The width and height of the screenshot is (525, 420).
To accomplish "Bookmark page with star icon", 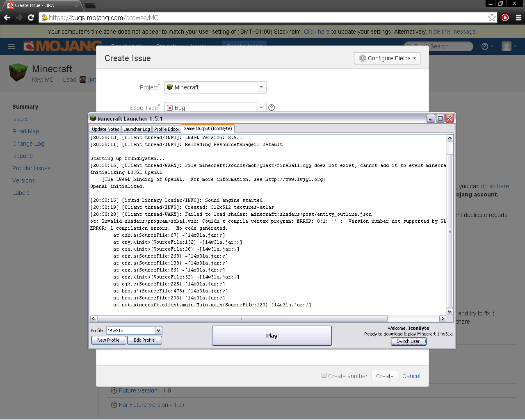I will (492, 18).
